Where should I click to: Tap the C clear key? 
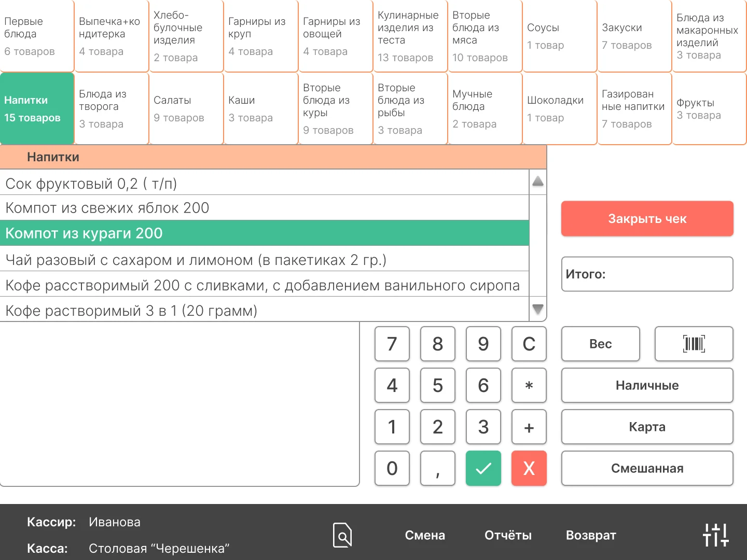click(x=529, y=344)
